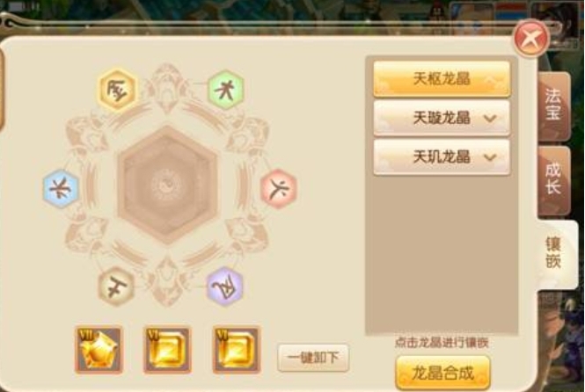Open the 天枢龙晶 category header
Image resolution: width=585 pixels, height=392 pixels.
point(442,79)
